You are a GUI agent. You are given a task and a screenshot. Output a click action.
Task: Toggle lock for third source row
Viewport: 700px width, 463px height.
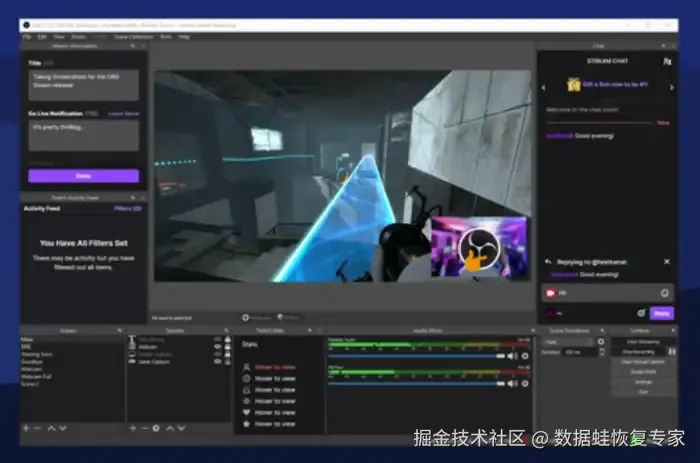(x=228, y=354)
